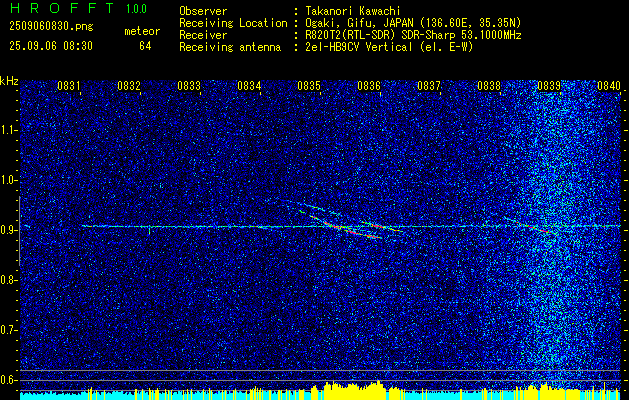
Task: Click the 0839 time marker
Action: pyautogui.click(x=549, y=86)
